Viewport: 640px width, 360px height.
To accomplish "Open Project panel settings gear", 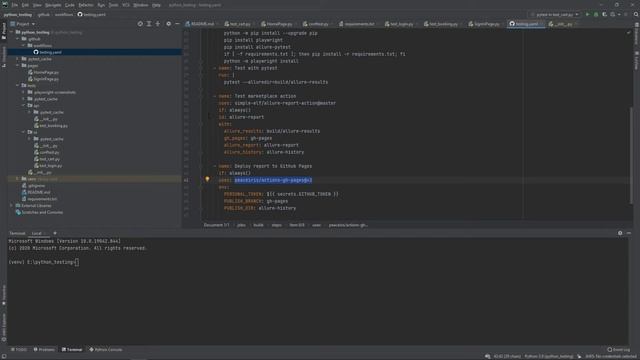I will [x=169, y=24].
